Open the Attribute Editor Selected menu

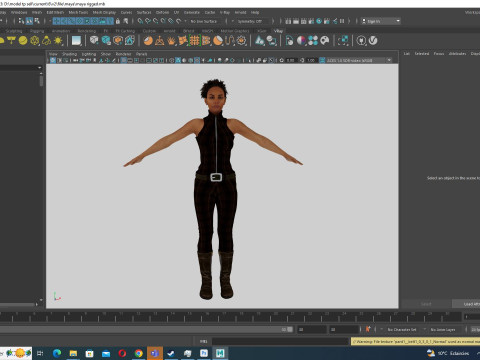coord(422,53)
